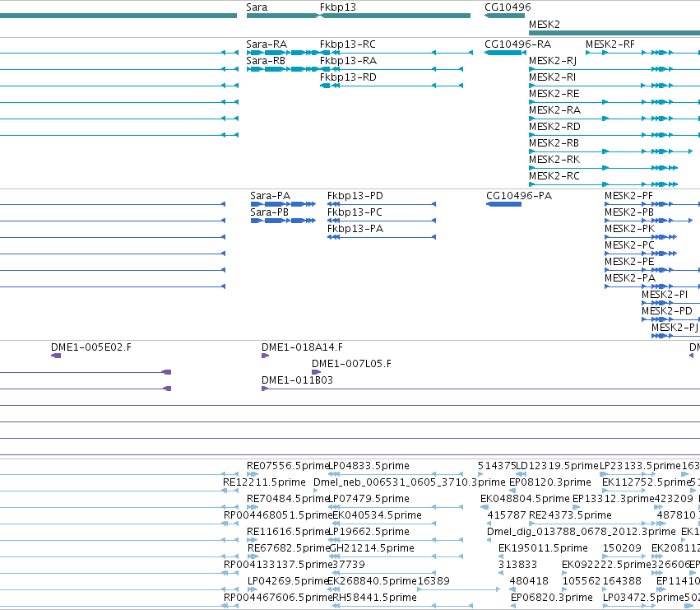Image resolution: width=700 pixels, height=610 pixels.
Task: Click EST label RE11616.5prime
Action: (x=288, y=533)
